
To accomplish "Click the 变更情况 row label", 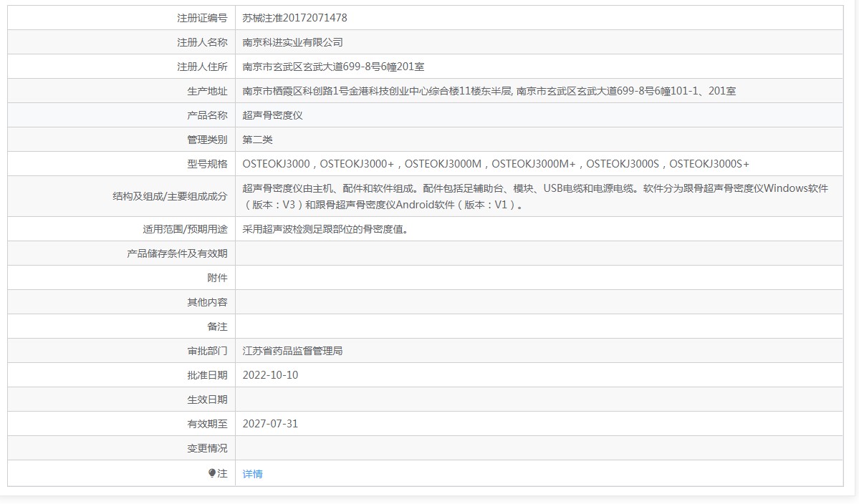I will pyautogui.click(x=206, y=448).
